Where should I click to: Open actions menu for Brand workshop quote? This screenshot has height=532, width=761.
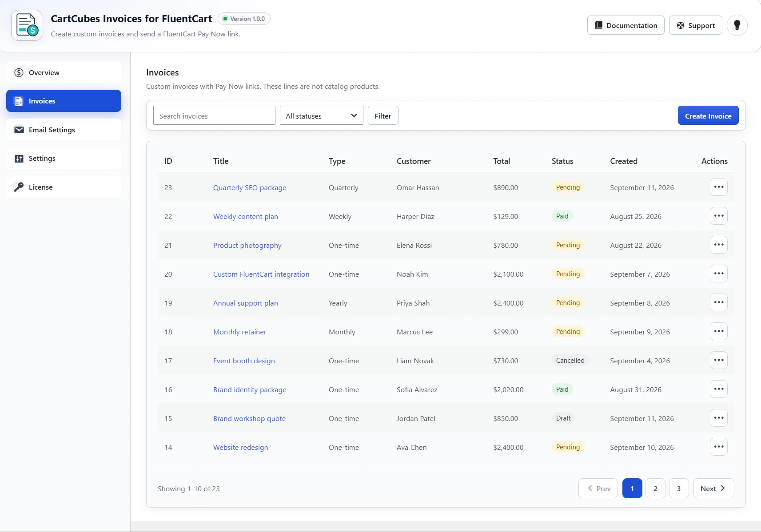click(718, 418)
